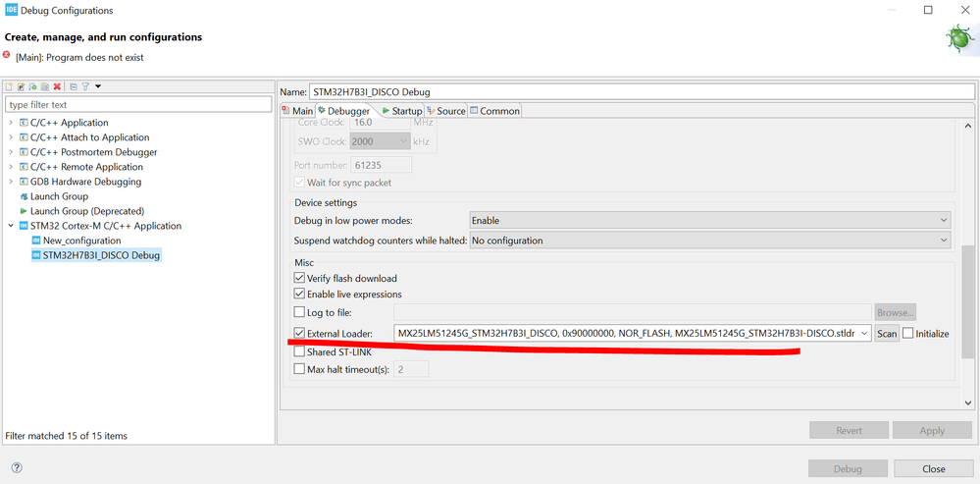Create a new launch configuration
Viewport: 980px width, 484px height.
[9, 86]
